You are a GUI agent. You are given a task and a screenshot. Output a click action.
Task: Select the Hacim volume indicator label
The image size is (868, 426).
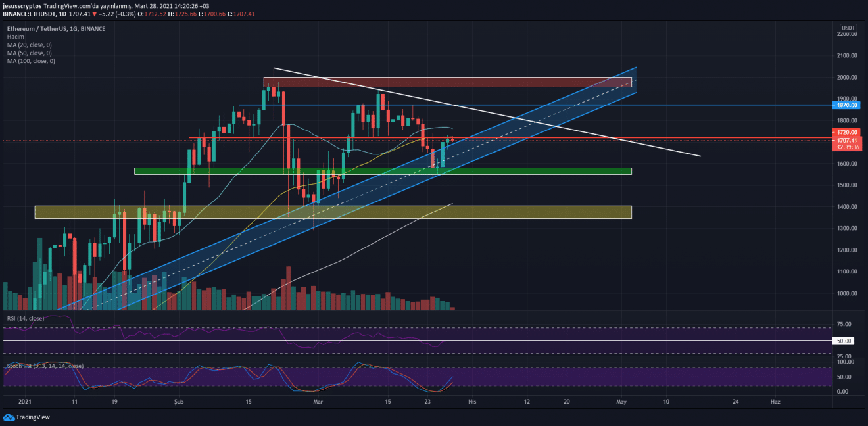[x=16, y=37]
